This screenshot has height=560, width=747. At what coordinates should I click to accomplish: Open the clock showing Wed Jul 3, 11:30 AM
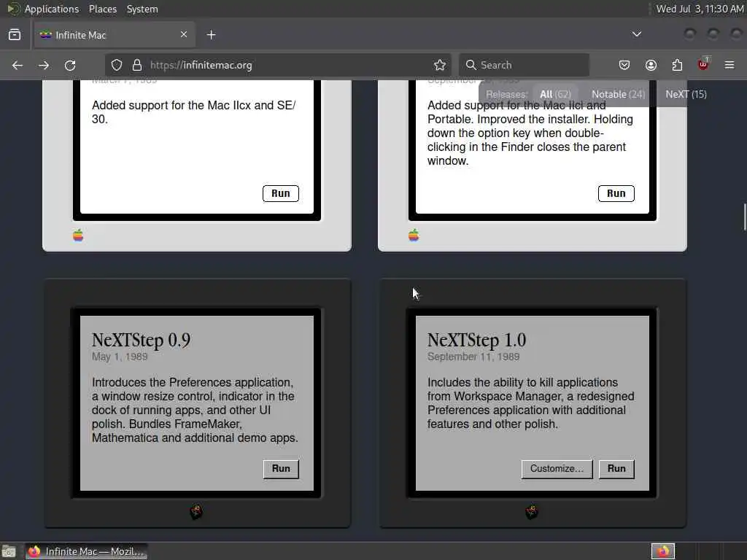coord(700,9)
